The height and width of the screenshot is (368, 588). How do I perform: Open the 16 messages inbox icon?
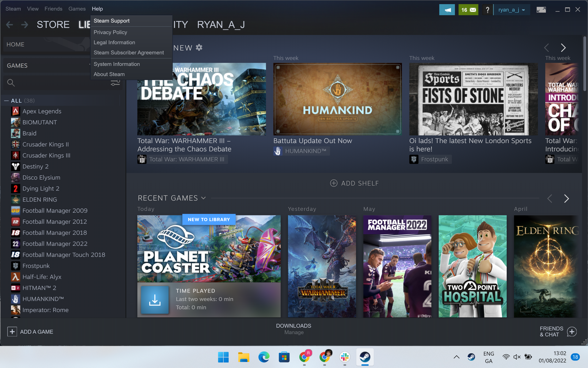468,10
